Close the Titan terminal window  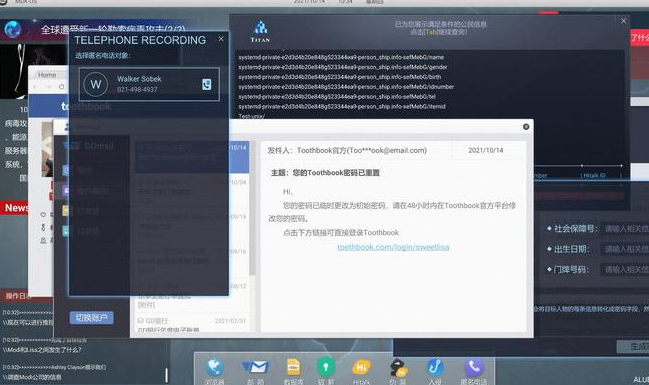pyautogui.click(x=623, y=21)
